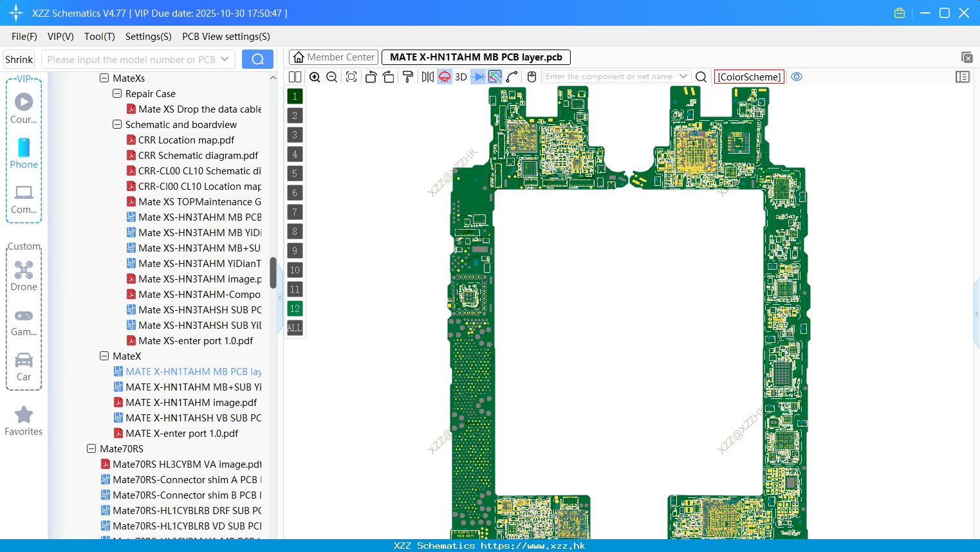The height and width of the screenshot is (552, 980).
Task: Show PCB layer 1
Action: click(x=295, y=97)
